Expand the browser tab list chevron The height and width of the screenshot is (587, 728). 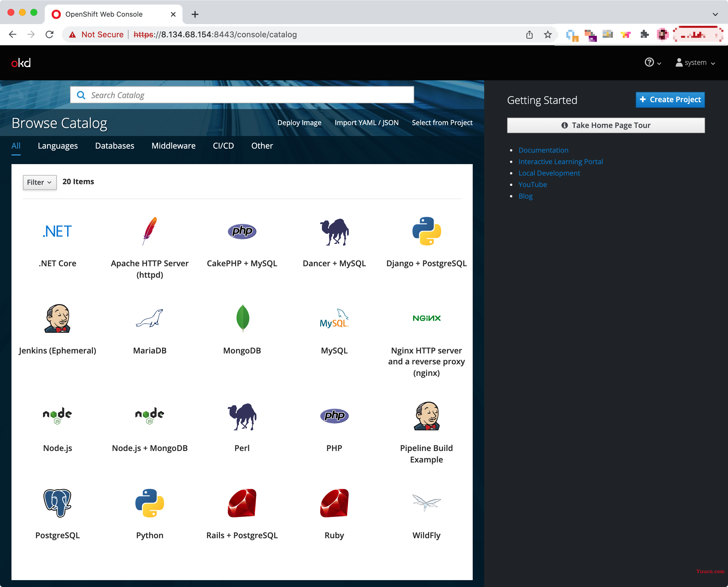(x=715, y=14)
